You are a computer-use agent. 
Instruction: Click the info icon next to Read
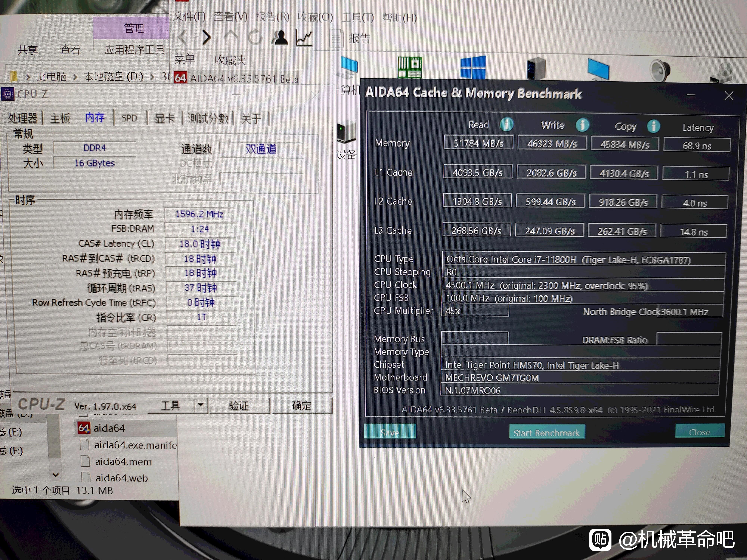point(506,124)
